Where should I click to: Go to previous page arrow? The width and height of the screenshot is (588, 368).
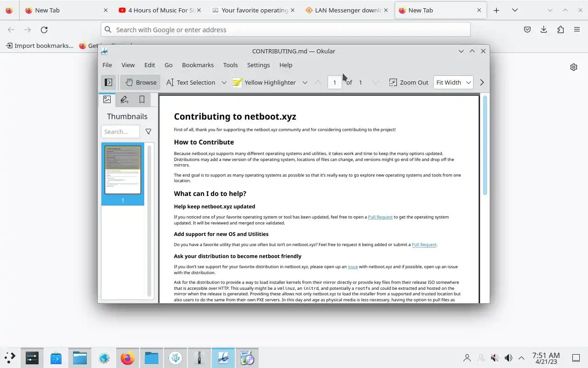[x=318, y=82]
